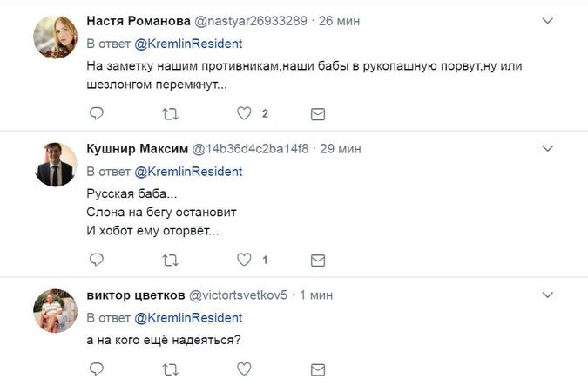Follow @KremlinResident mention in Кушнир's reply
Screen dimensions: 588x386
[187, 171]
